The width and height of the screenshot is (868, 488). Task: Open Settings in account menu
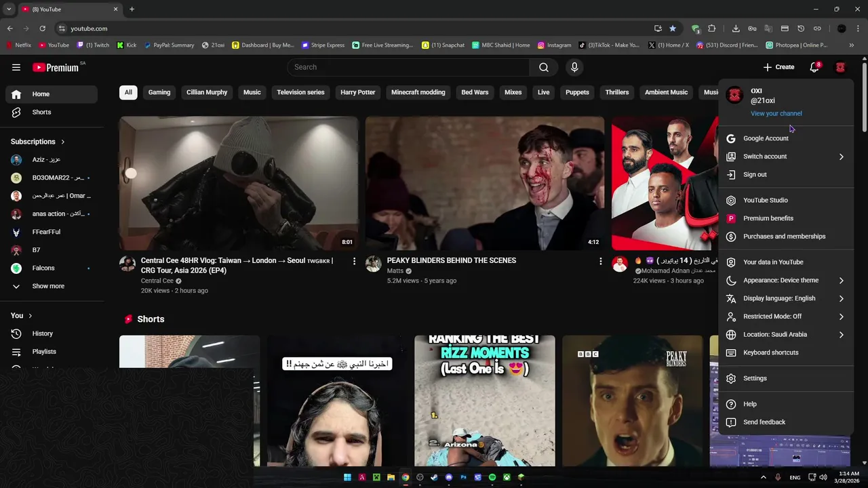pos(785,378)
